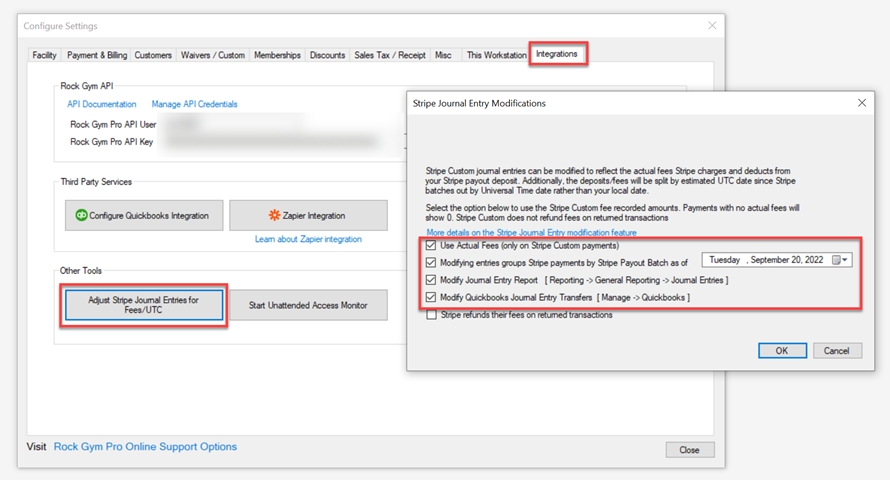Click the orange Zapier logo icon
Viewport: 890px width, 480px height.
pyautogui.click(x=274, y=215)
